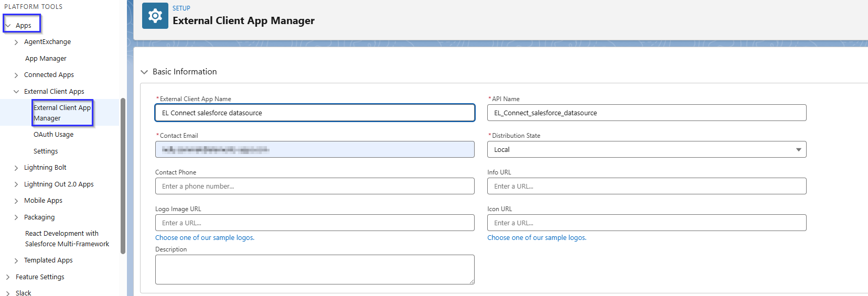This screenshot has height=296, width=868.
Task: Click the Contact Email field
Action: [315, 149]
